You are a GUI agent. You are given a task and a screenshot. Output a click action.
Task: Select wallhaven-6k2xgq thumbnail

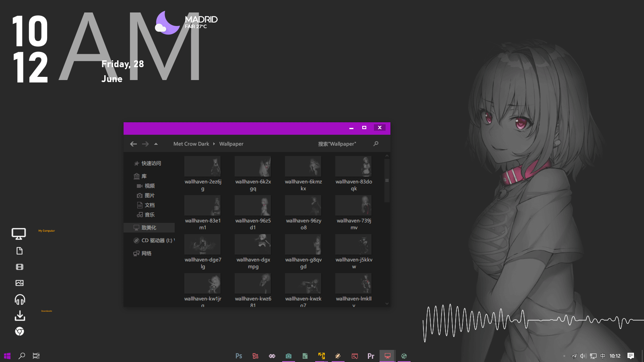253,167
